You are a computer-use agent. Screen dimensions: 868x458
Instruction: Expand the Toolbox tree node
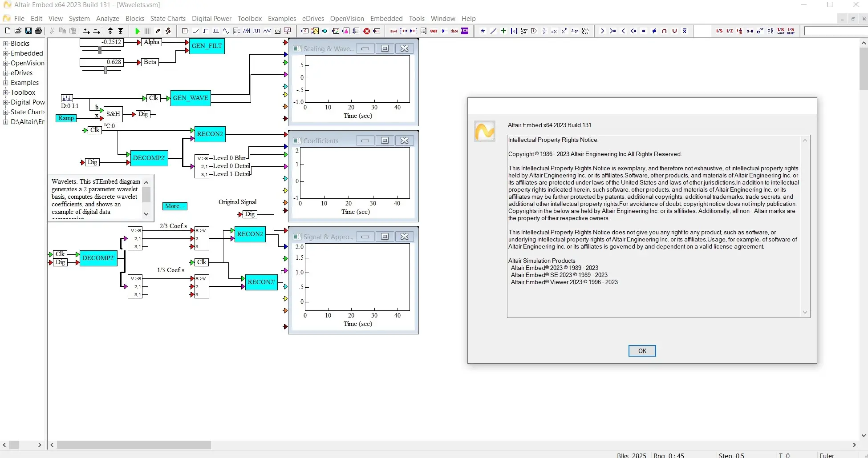[x=6, y=92]
